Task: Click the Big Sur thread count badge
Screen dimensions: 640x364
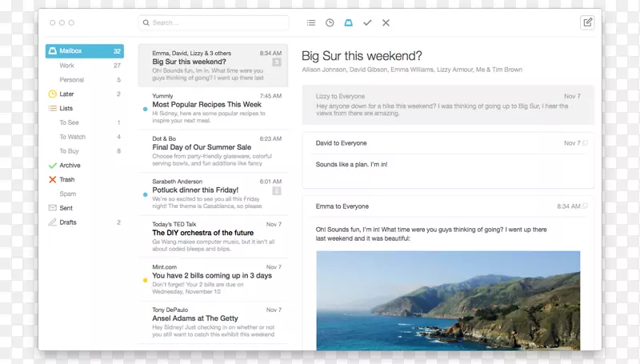Action: click(x=276, y=62)
